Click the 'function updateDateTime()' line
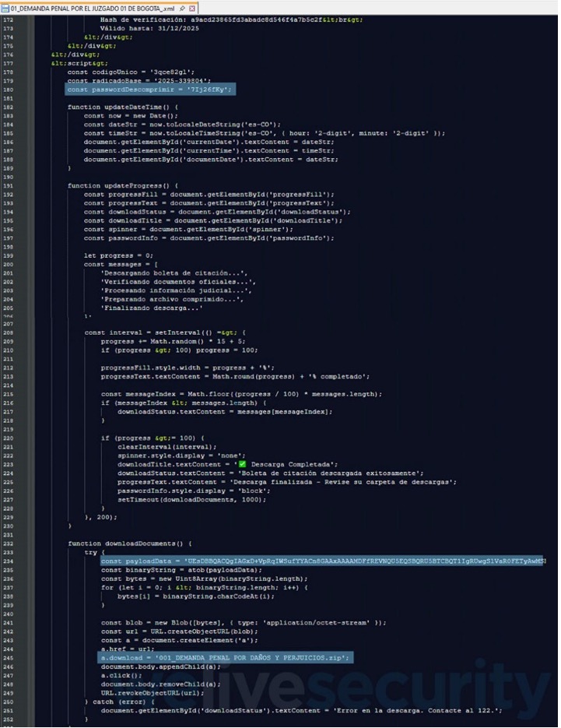 click(x=122, y=107)
